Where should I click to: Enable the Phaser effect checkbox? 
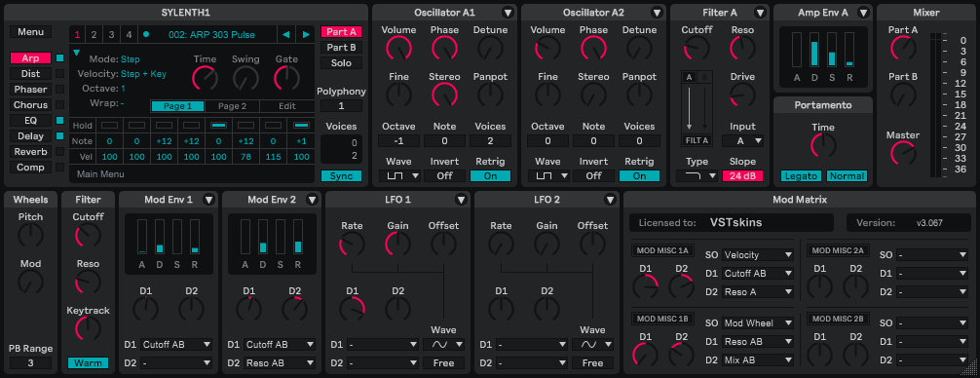(x=60, y=90)
